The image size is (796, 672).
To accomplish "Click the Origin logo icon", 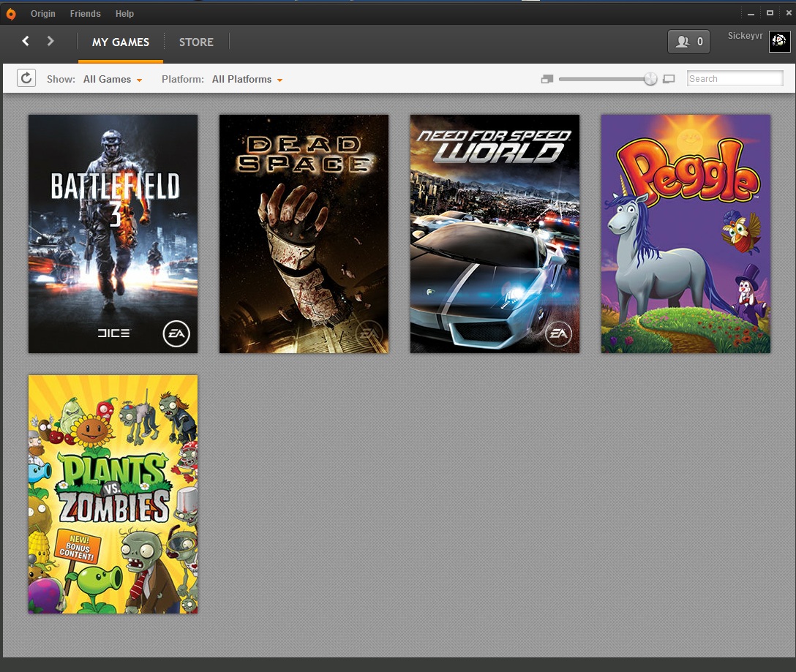I will [x=11, y=13].
